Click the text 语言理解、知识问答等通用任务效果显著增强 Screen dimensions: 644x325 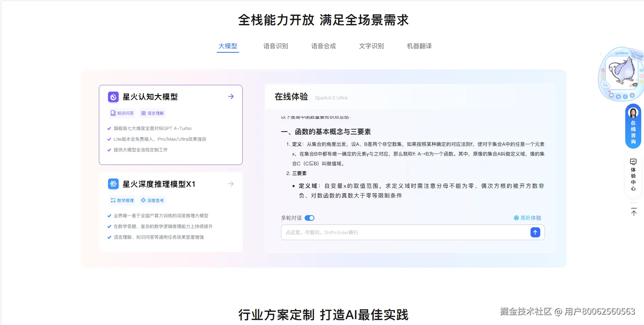[159, 237]
